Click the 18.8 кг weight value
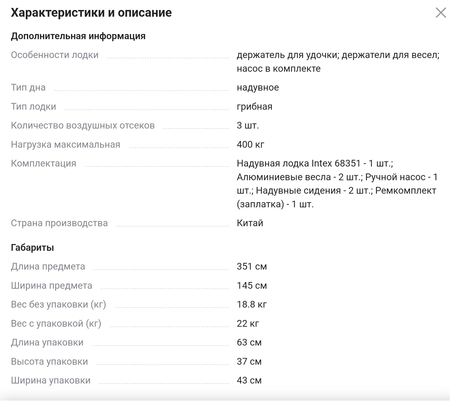This screenshot has height=401, width=450. click(252, 305)
